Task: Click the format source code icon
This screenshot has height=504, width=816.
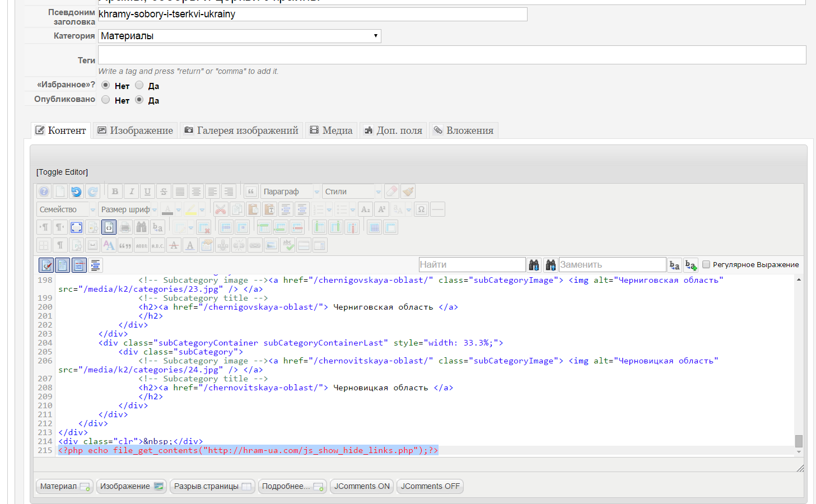Action: (x=95, y=265)
